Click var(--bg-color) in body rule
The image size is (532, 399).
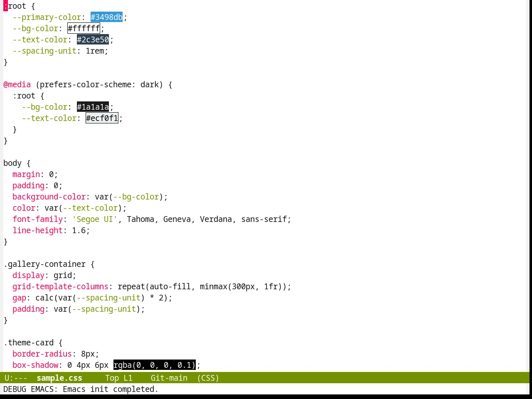point(129,197)
